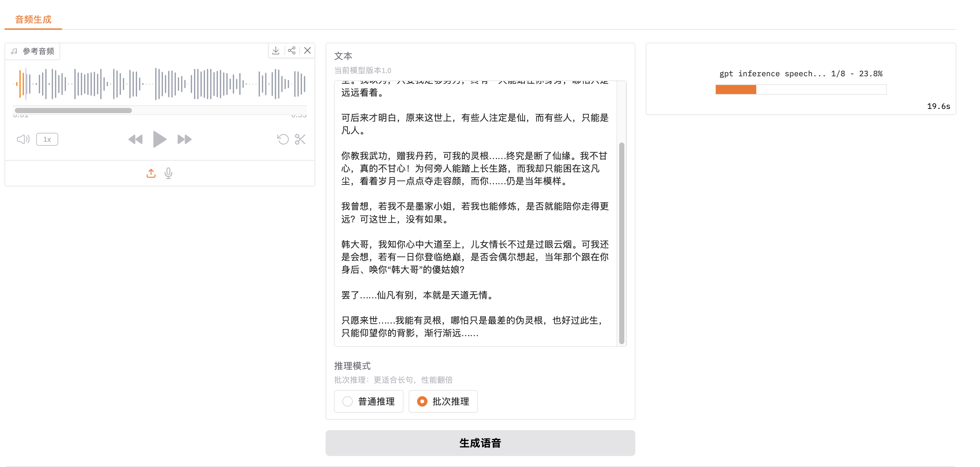Undo audio edits with reset icon
The height and width of the screenshot is (467, 980).
click(283, 139)
